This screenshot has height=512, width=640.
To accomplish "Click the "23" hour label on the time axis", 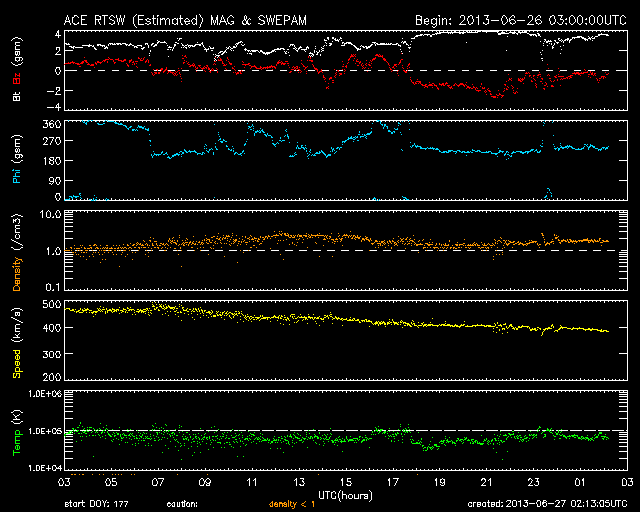I will click(533, 482).
